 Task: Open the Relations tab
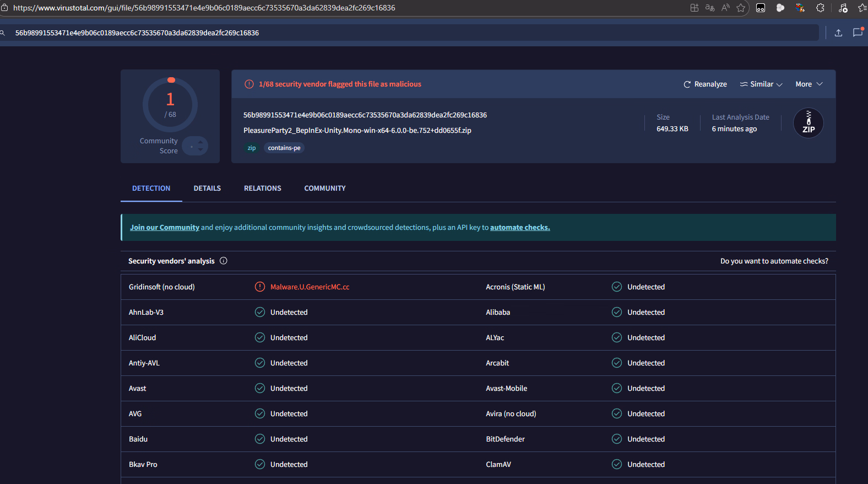click(x=262, y=189)
